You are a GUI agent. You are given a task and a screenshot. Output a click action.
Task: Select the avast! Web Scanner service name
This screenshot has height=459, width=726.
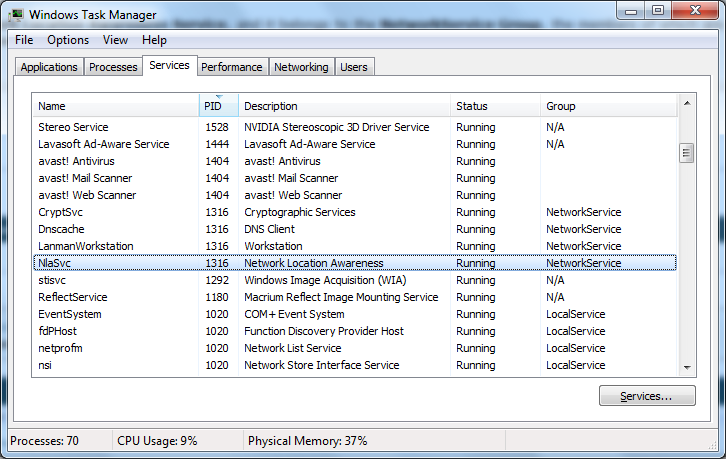coord(87,195)
